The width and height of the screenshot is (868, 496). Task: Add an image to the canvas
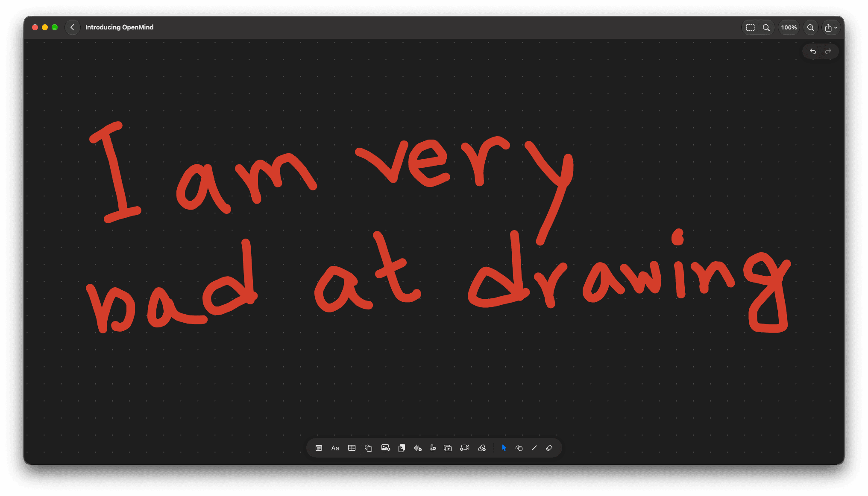(385, 448)
